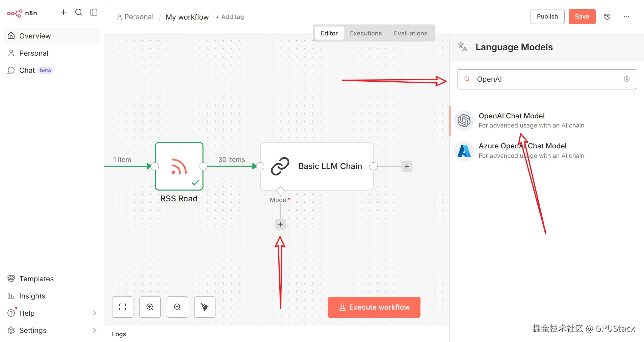Open the three-dots more options menu

point(626,17)
